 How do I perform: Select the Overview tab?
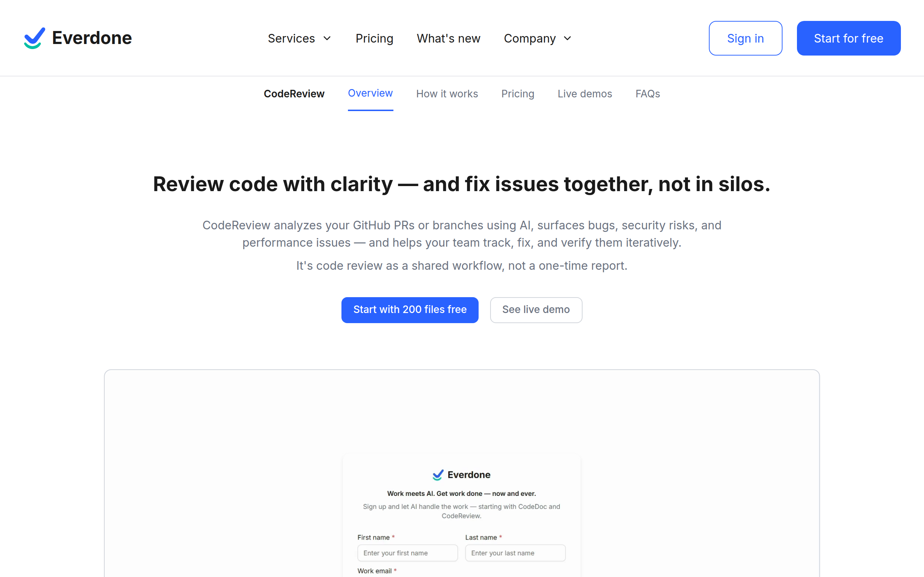click(370, 93)
